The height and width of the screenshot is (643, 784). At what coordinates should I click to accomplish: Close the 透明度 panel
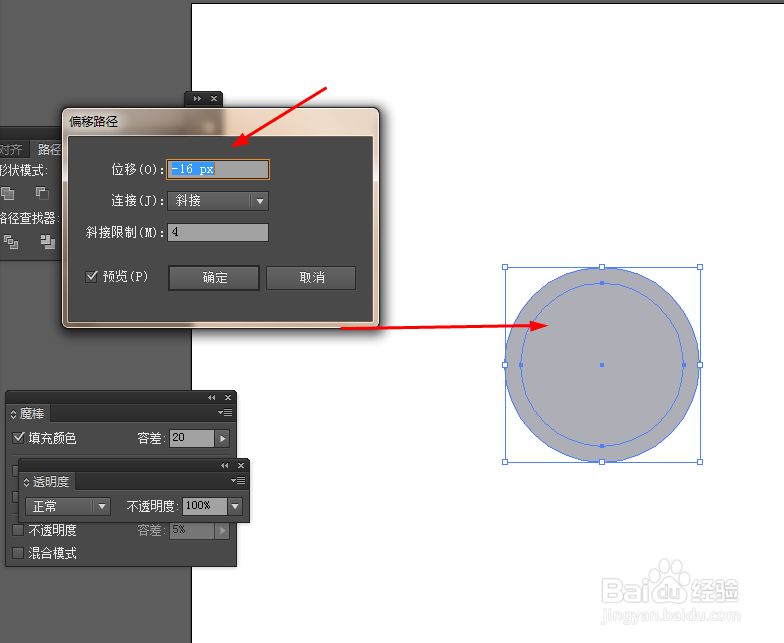pos(241,466)
